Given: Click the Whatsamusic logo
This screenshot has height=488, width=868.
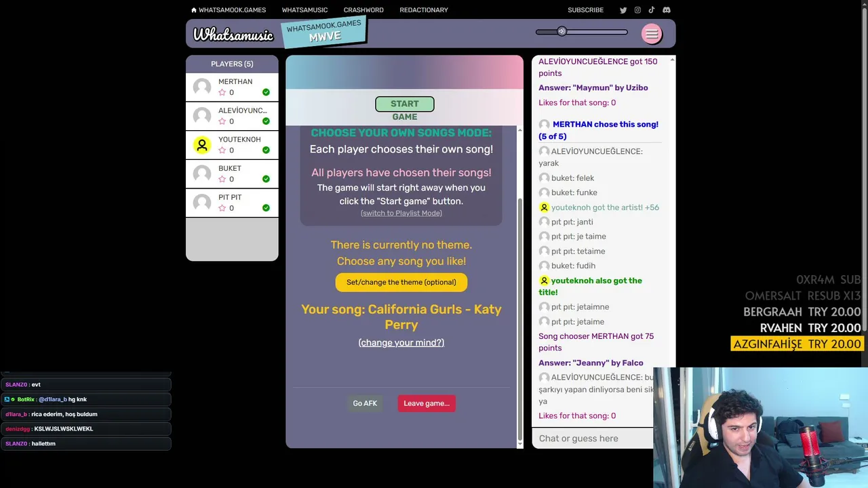Looking at the screenshot, I should tap(233, 34).
